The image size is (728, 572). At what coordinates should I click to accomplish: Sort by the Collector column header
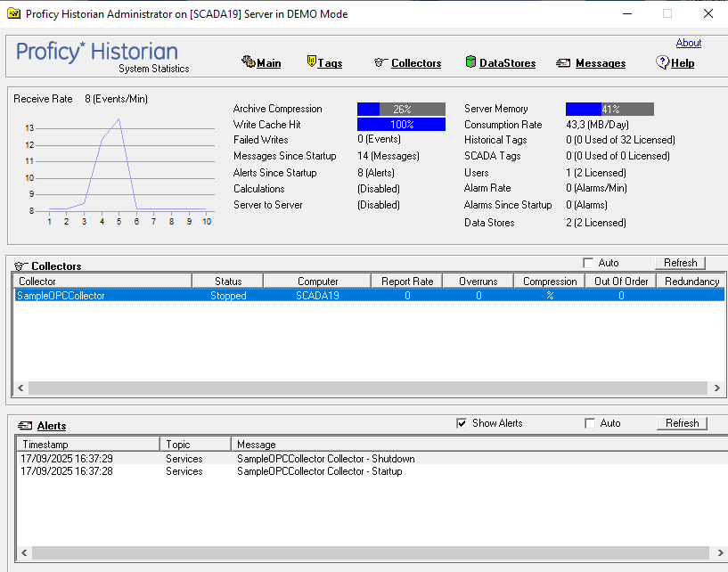click(x=102, y=282)
